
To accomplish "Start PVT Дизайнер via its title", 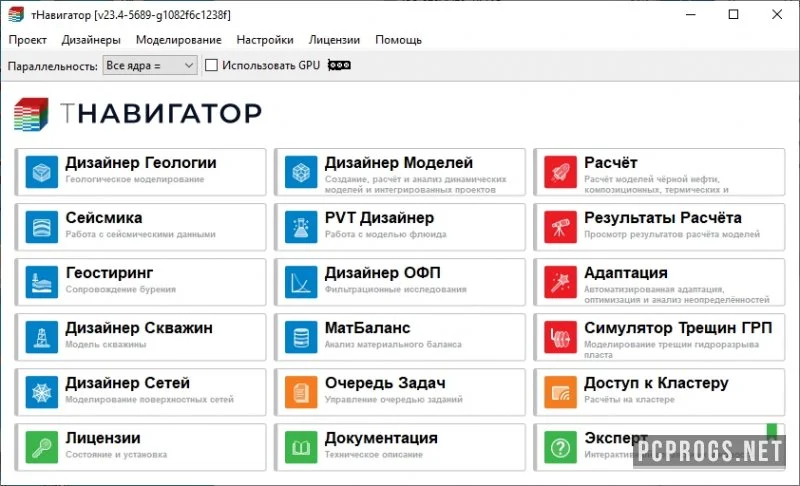I will tap(380, 218).
